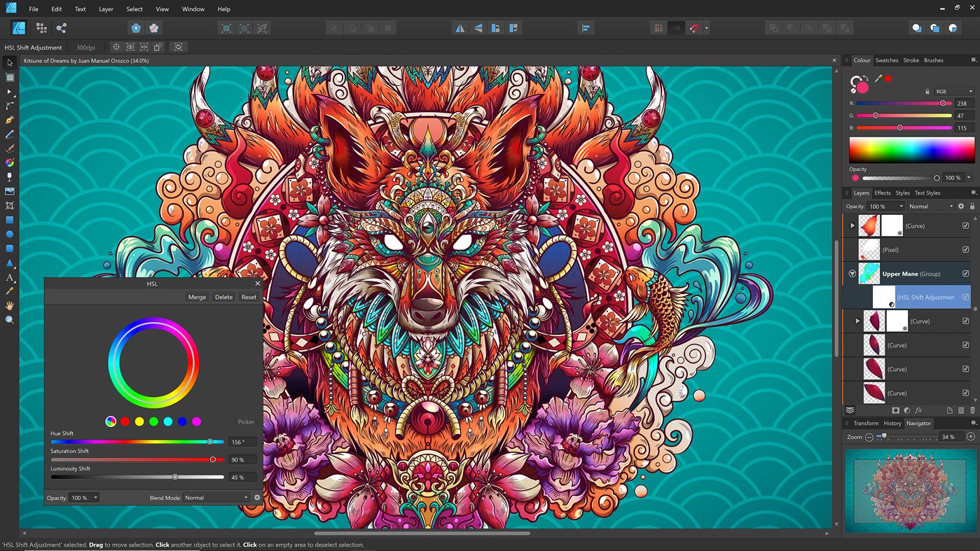980x551 pixels.
Task: Click the Merge button in the HSL dialog
Action: (197, 297)
